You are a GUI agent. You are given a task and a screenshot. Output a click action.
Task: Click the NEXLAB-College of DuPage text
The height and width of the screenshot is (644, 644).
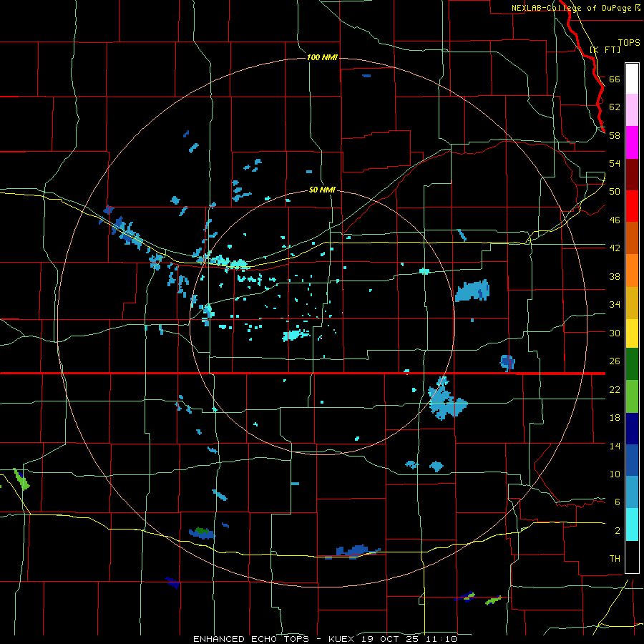[571, 8]
